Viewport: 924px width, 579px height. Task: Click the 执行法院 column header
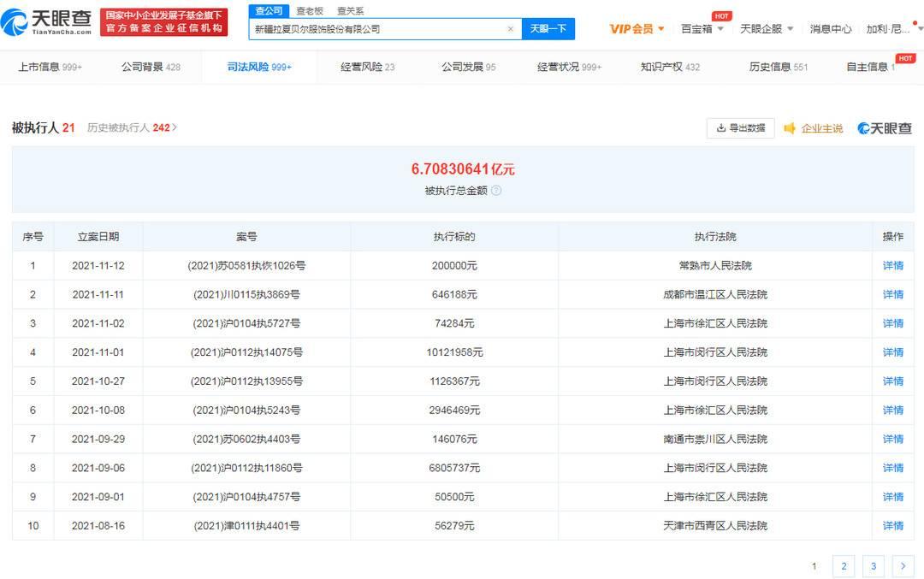point(715,237)
